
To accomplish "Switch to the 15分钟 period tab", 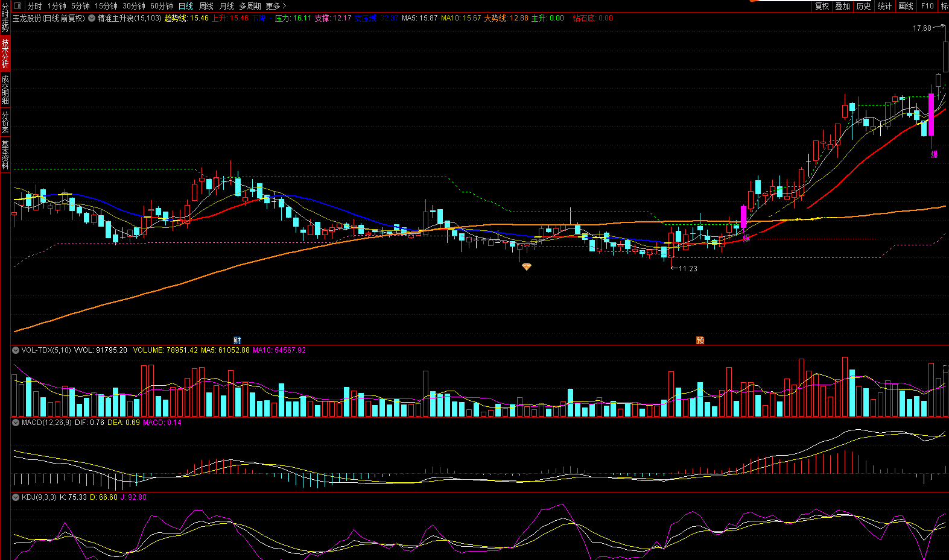I will [x=106, y=6].
